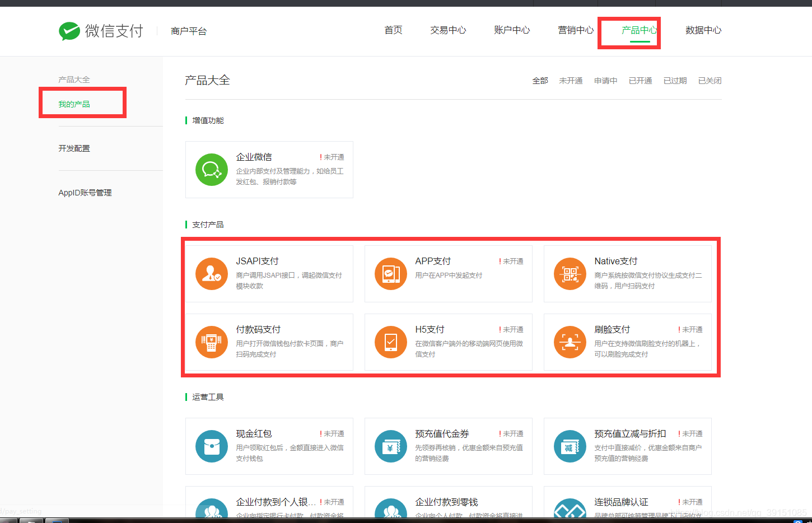Image resolution: width=812 pixels, height=523 pixels.
Task: Click the 未开通 status on 刷脸支付 card
Action: pyautogui.click(x=690, y=330)
